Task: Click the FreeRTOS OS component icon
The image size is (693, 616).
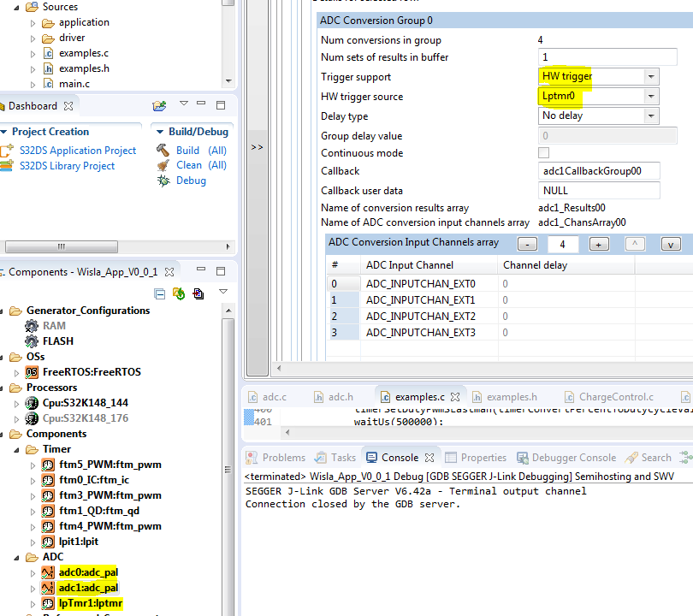Action: point(32,372)
